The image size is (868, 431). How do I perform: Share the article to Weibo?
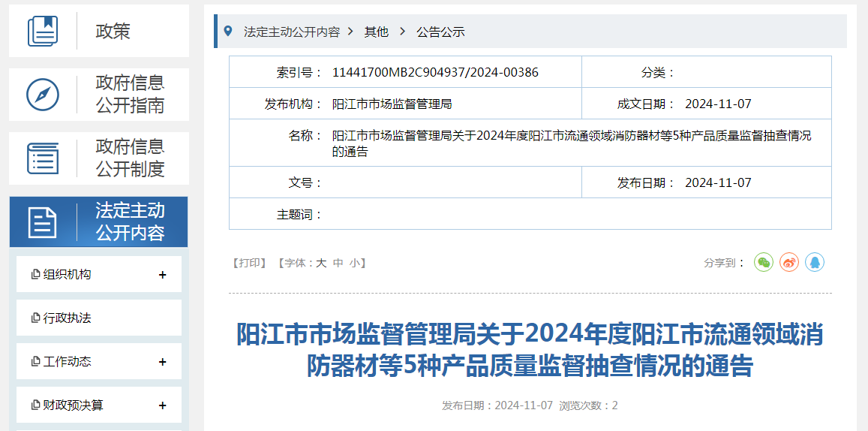789,262
